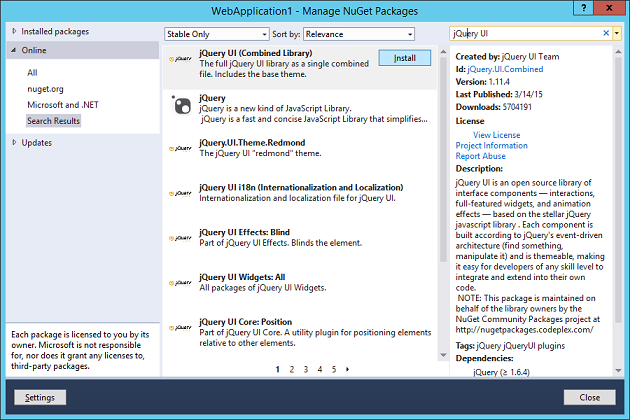Viewport: 630px width, 420px height.
Task: Click the Close button at bottom
Action: 589,397
